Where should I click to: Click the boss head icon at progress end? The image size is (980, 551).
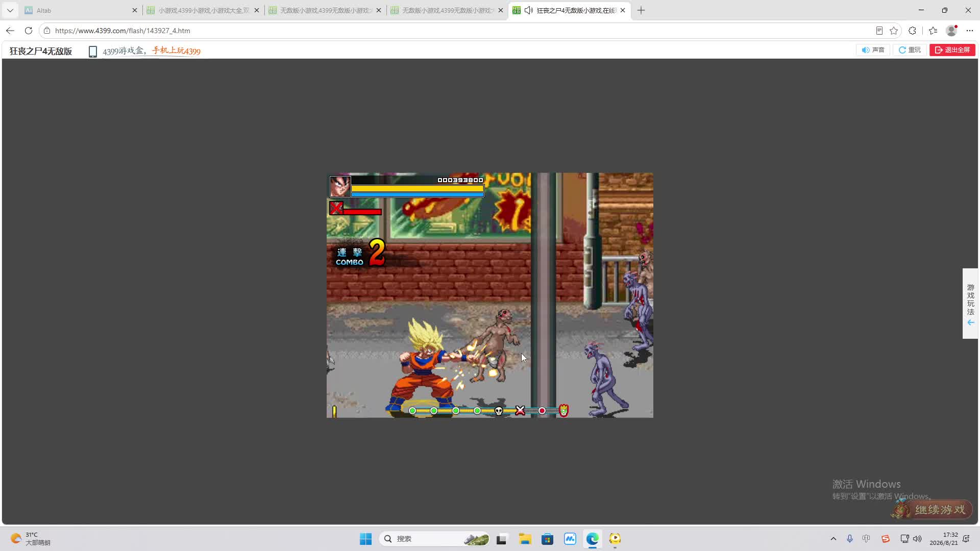click(563, 411)
